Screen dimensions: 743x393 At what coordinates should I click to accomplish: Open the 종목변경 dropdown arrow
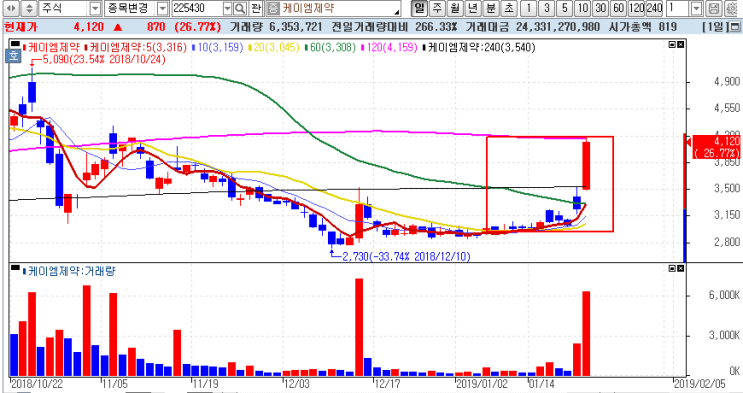tap(163, 8)
